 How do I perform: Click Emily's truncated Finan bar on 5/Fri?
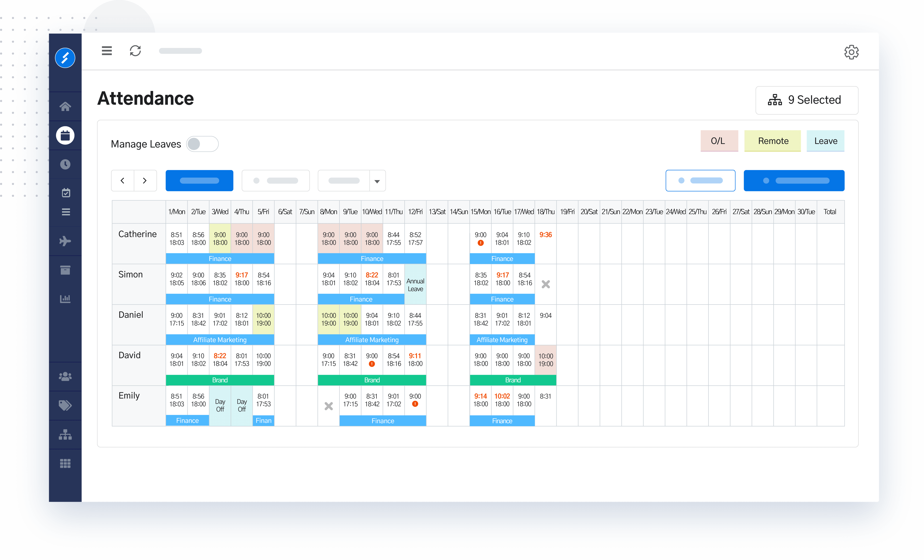pyautogui.click(x=264, y=421)
